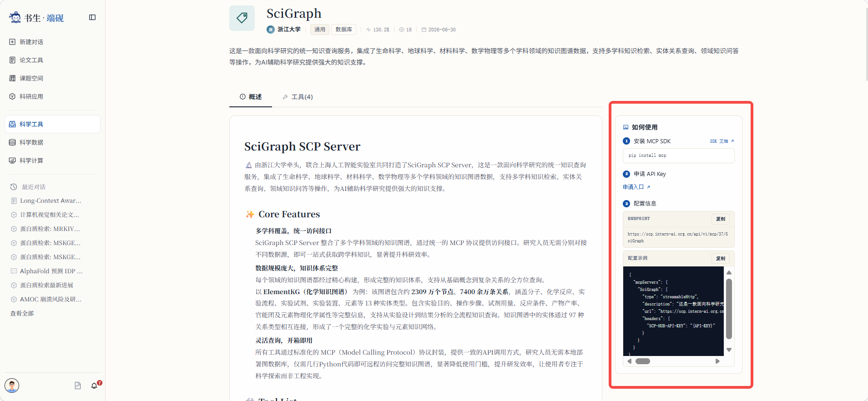Open the AlphaFold 预测 IDP conversation

click(51, 271)
